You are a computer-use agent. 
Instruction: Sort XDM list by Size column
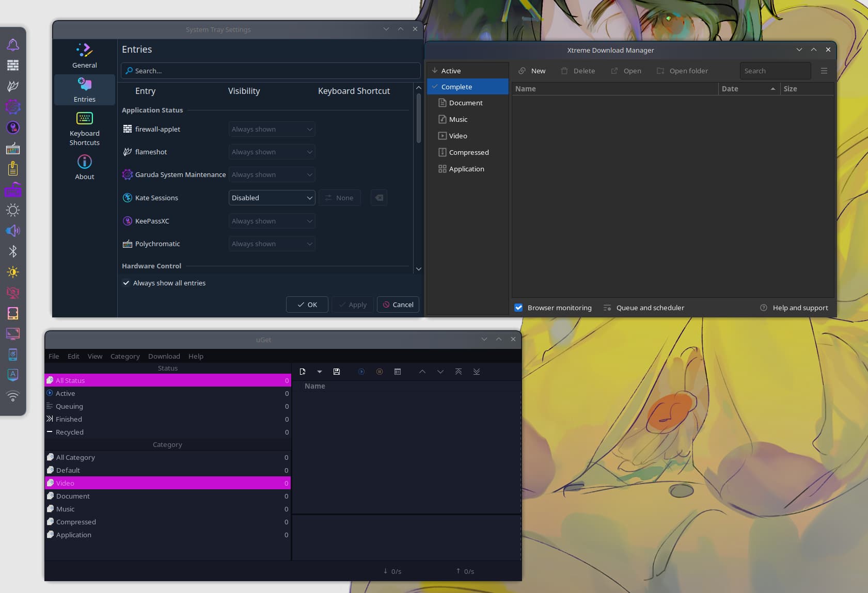(x=807, y=89)
